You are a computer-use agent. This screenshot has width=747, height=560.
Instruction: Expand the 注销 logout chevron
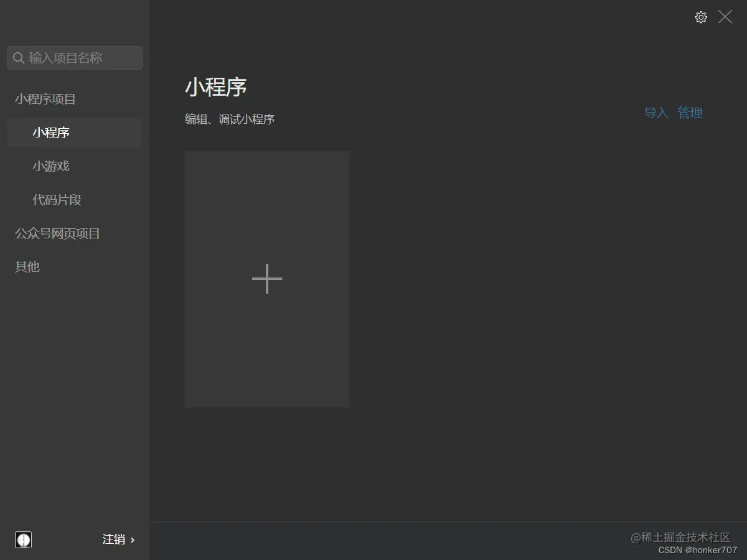[x=134, y=539]
